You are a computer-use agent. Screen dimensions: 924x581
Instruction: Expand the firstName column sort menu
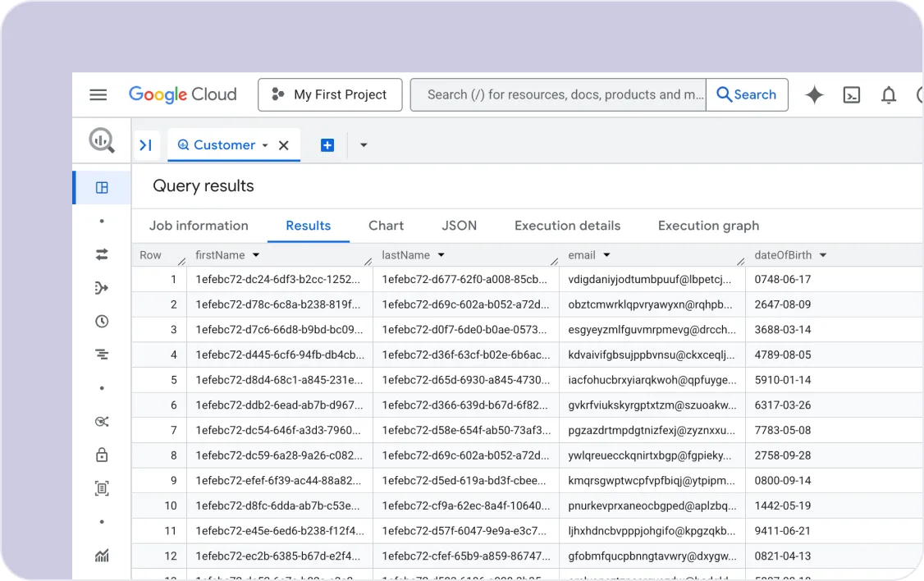[x=256, y=255]
